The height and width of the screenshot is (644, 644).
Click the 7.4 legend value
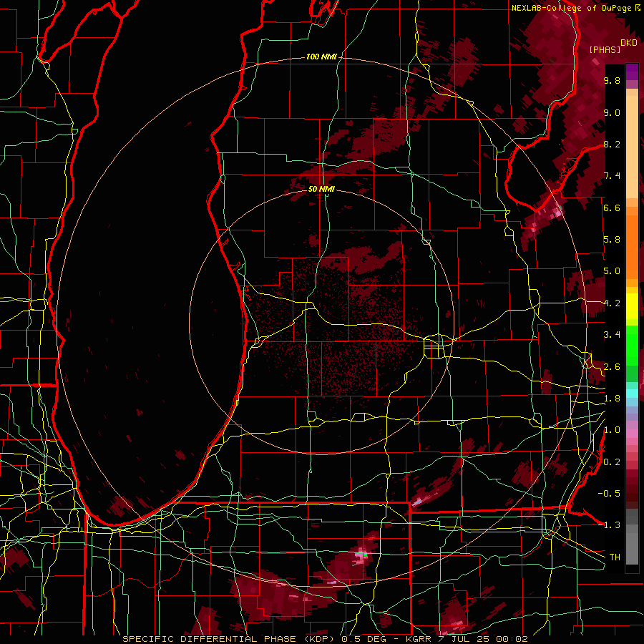point(612,176)
